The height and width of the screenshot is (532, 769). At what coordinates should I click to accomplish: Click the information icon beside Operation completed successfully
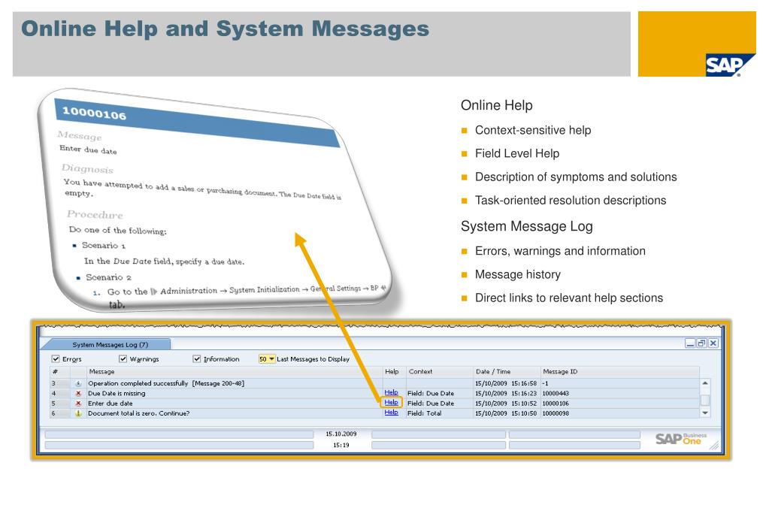coord(78,383)
